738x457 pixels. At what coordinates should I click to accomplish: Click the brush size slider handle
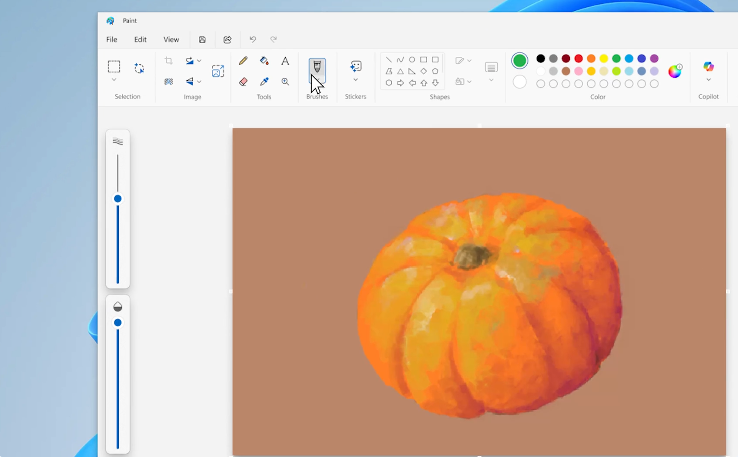(x=118, y=199)
